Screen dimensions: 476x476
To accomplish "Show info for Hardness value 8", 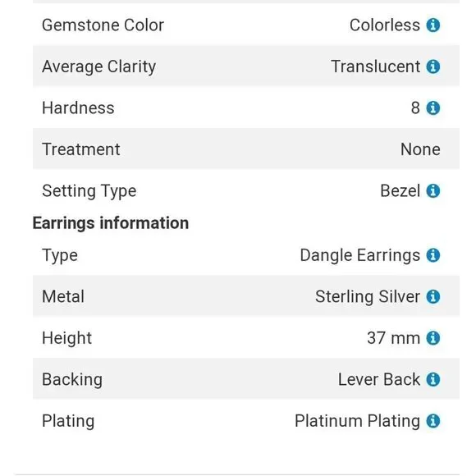I will pyautogui.click(x=433, y=108).
